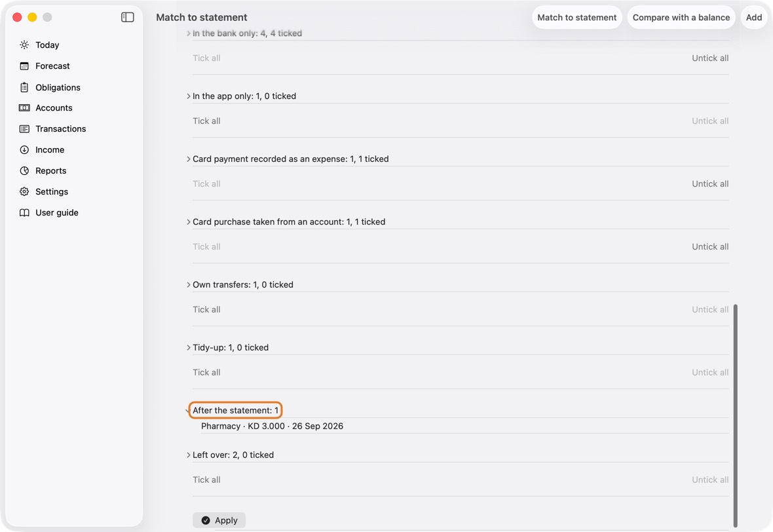Image resolution: width=773 pixels, height=532 pixels.
Task: Click the vertical scrollbar
Action: coord(735,415)
